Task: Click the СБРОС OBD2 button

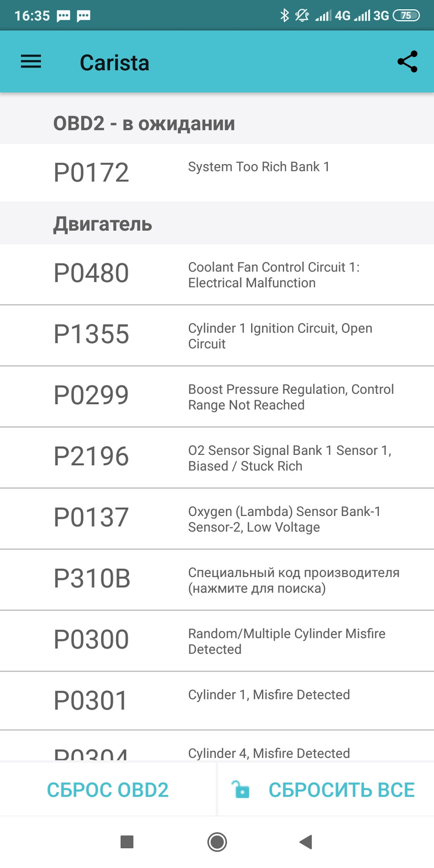Action: [108, 789]
